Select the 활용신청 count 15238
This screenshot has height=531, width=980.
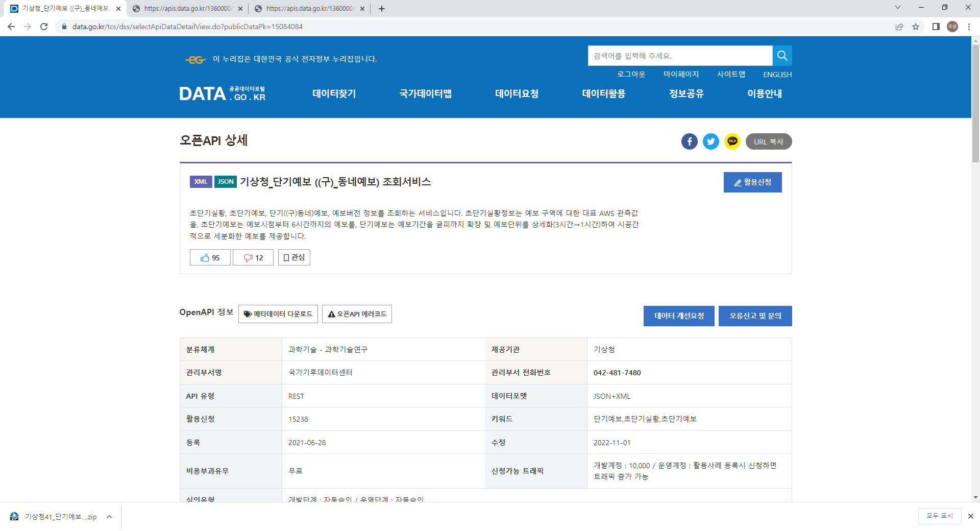pos(298,419)
